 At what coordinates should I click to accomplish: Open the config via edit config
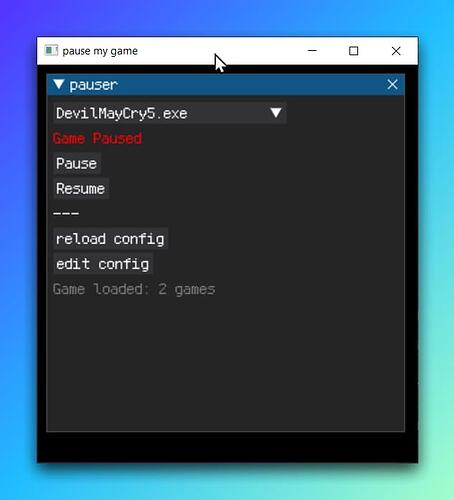[103, 264]
